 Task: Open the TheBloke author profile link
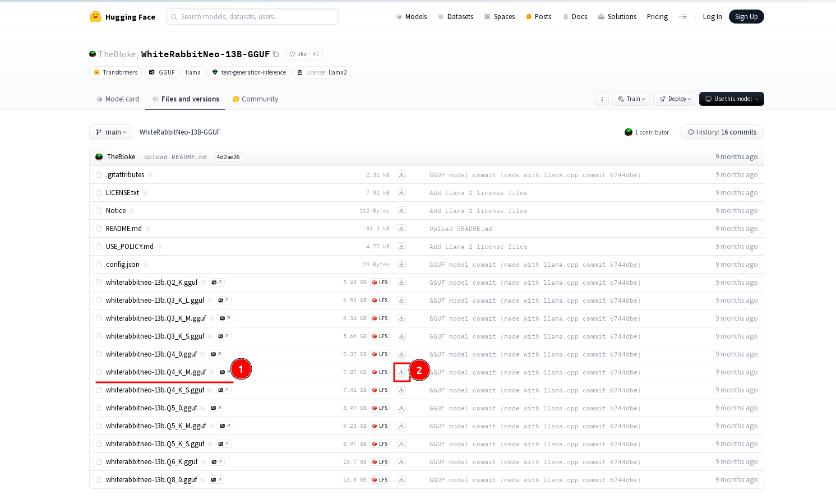point(117,54)
